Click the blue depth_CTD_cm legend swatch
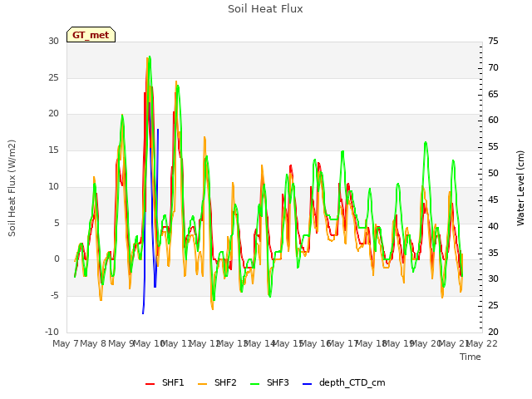This screenshot has height=399, width=532. coord(307,384)
